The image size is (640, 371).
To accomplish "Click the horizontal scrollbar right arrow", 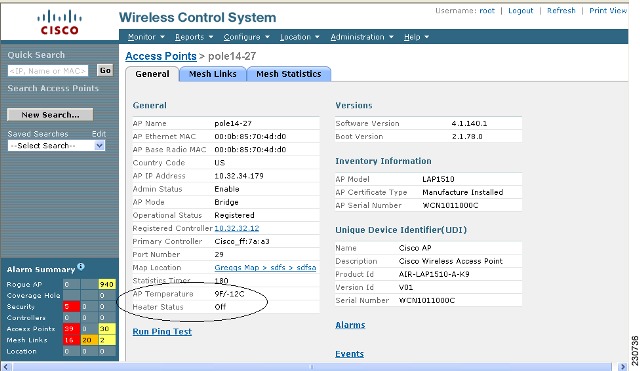I will (622, 367).
